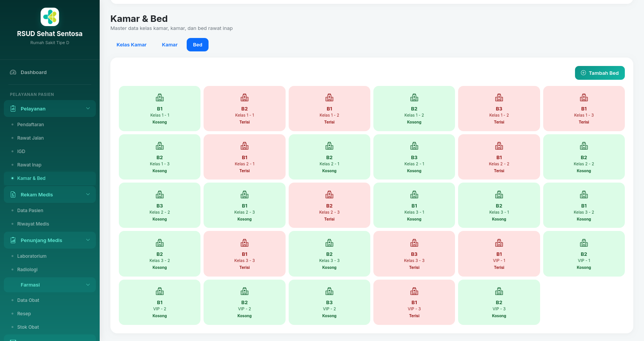Click the bed icon of B1 Kelas 1 - 1
Viewport: 644px width, 341px height.
[x=160, y=97]
